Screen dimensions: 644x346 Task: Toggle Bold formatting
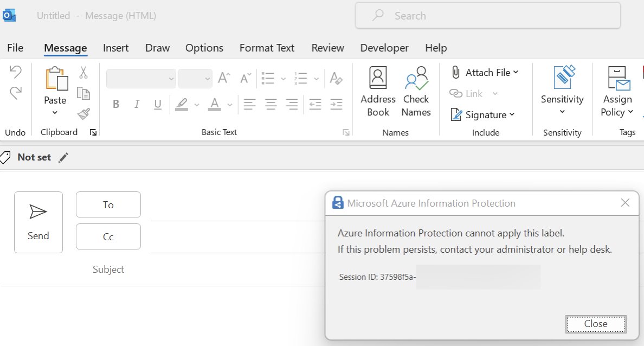coord(116,104)
